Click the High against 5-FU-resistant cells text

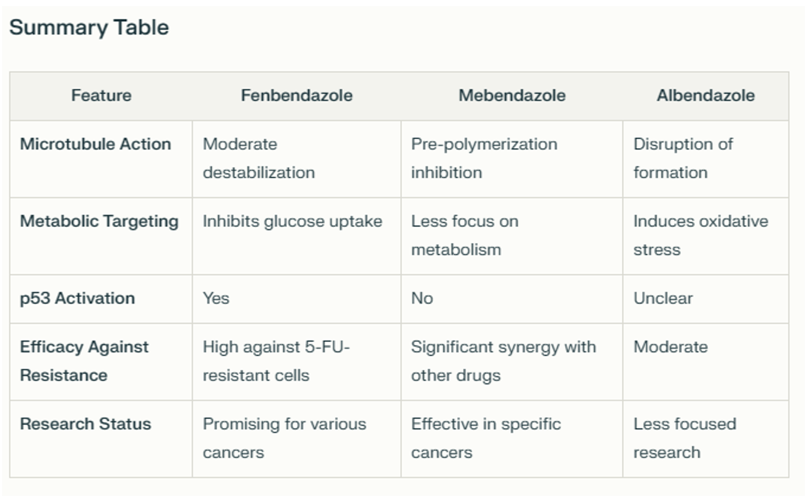276,361
